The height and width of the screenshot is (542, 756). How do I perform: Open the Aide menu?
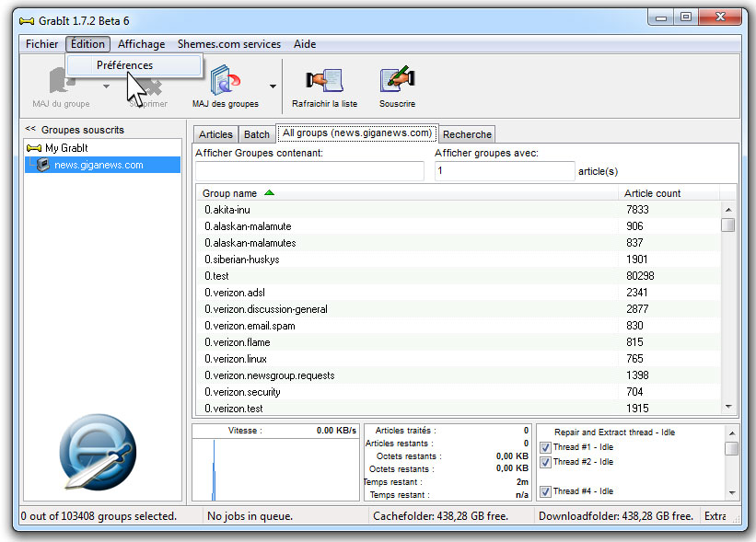tap(305, 44)
